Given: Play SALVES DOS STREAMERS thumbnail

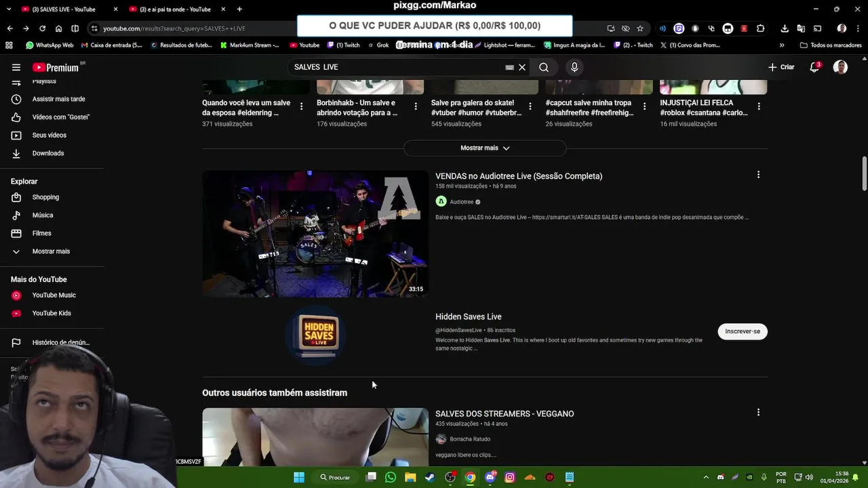Looking at the screenshot, I should point(315,436).
